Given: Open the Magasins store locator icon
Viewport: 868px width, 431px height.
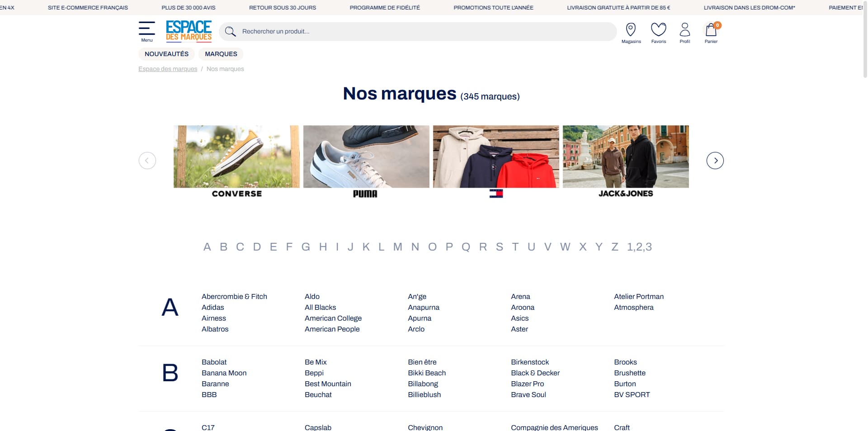Looking at the screenshot, I should pos(631,33).
